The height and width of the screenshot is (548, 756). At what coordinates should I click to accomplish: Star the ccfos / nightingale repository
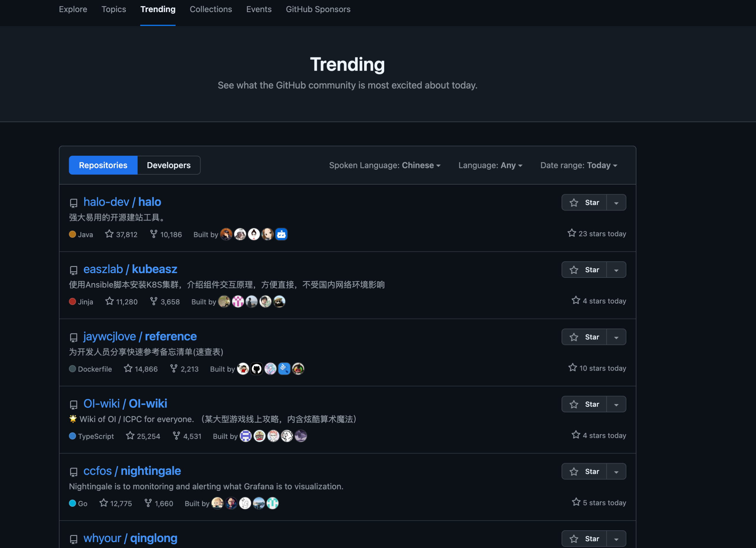[584, 472]
